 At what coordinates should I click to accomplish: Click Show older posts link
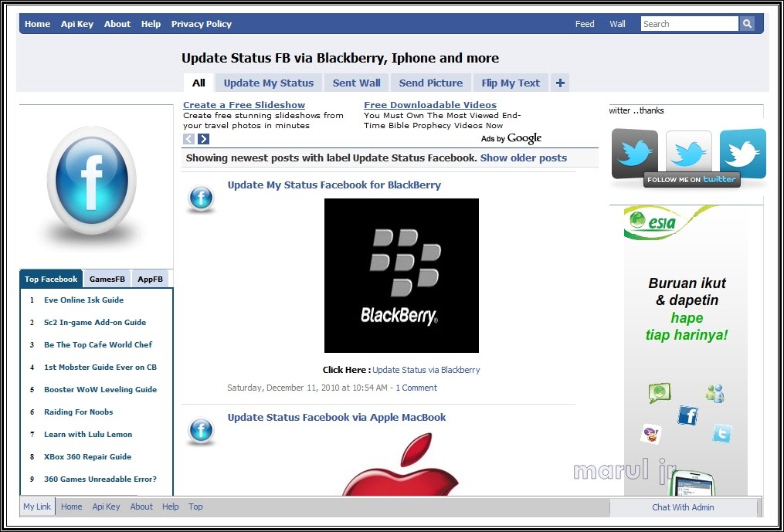pos(524,158)
